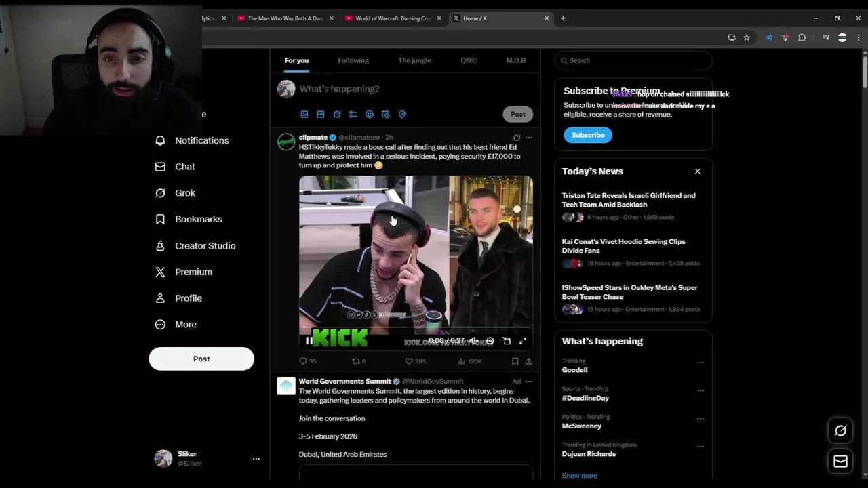This screenshot has width=868, height=488.
Task: Open Notifications in the sidebar
Action: (193, 140)
